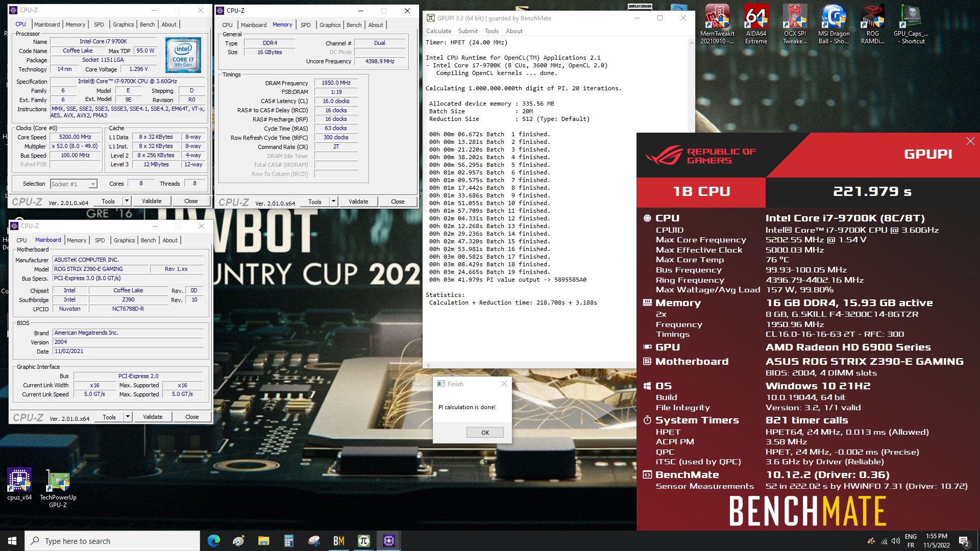The height and width of the screenshot is (551, 980).
Task: Open the Windows Start menu
Action: tap(12, 541)
